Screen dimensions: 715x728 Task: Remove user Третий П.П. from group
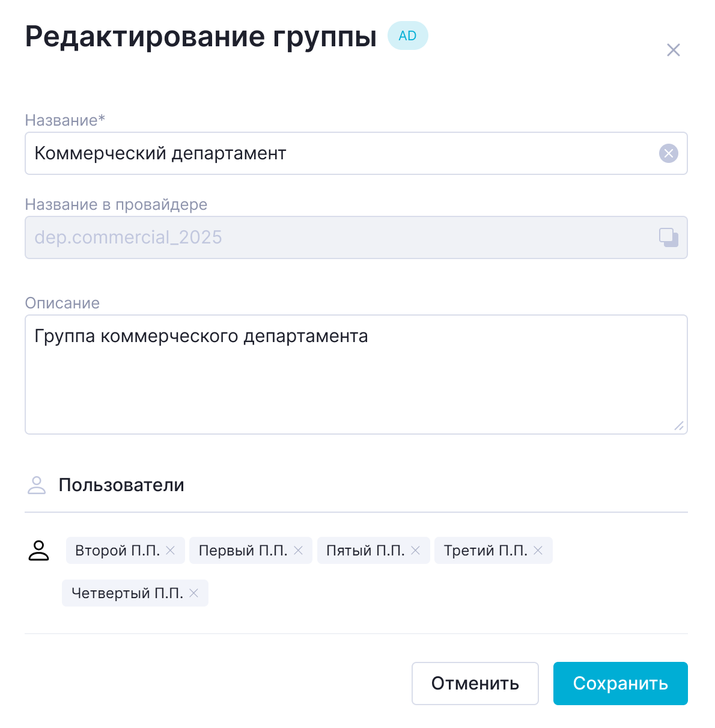click(538, 551)
